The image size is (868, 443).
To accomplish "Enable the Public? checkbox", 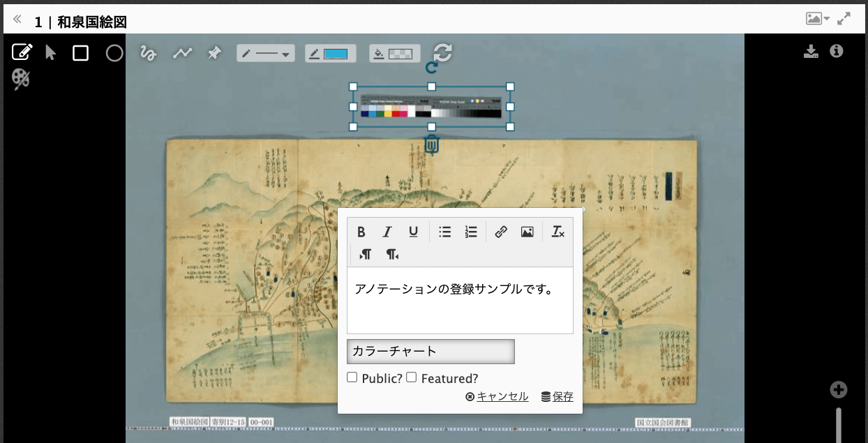I will 352,377.
